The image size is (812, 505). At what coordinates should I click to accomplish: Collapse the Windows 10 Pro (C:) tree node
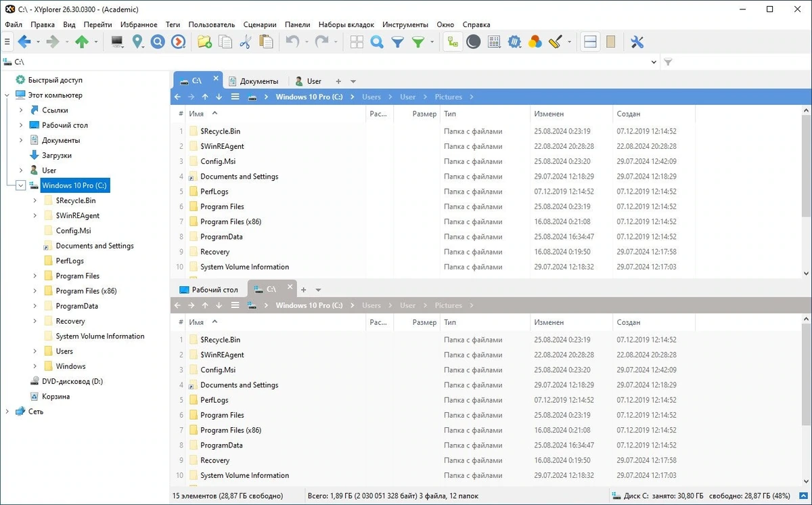(21, 185)
